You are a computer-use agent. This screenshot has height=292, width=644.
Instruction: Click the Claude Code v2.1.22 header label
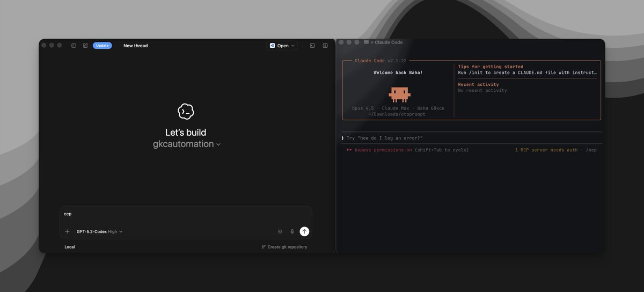382,61
